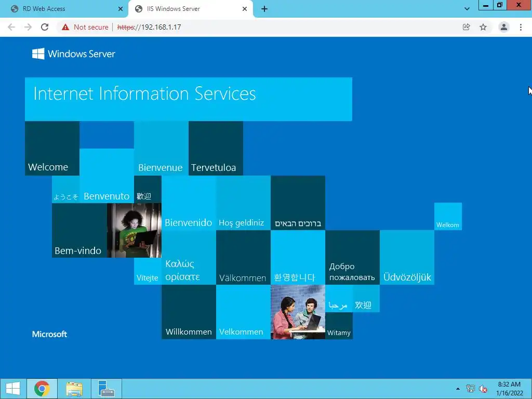Click Chrome icon in the taskbar
This screenshot has width=532, height=399.
pos(42,389)
